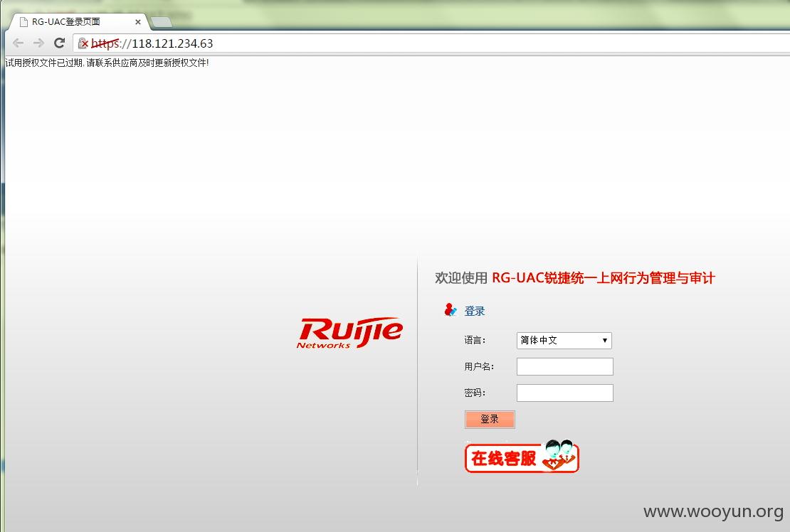Click the page icon on the tab
The width and height of the screenshot is (790, 532).
[x=23, y=21]
